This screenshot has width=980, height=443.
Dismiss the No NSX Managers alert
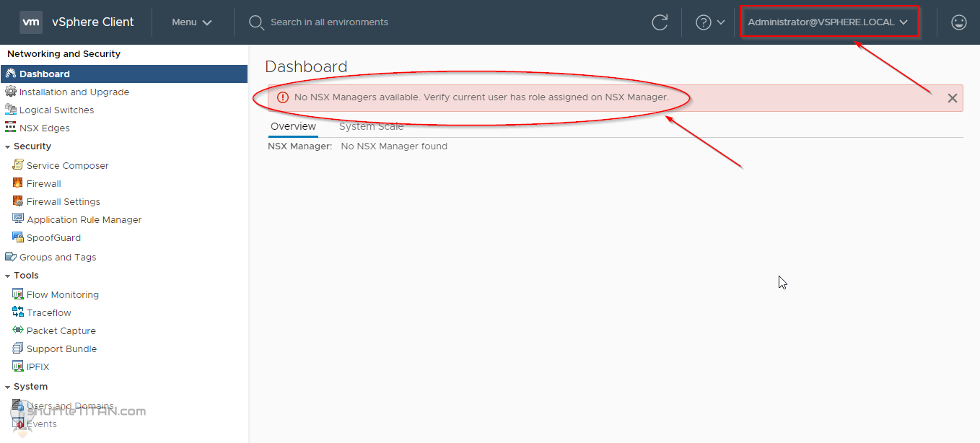point(953,98)
